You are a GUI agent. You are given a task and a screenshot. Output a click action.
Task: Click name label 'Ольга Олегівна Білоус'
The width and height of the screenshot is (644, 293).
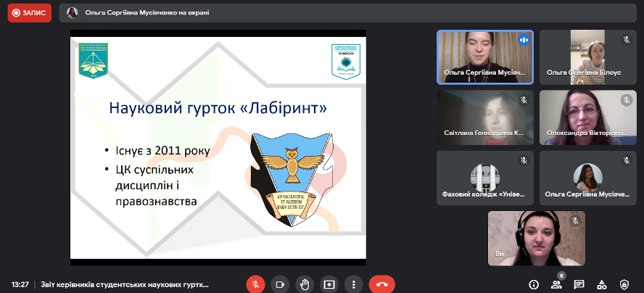(x=584, y=73)
